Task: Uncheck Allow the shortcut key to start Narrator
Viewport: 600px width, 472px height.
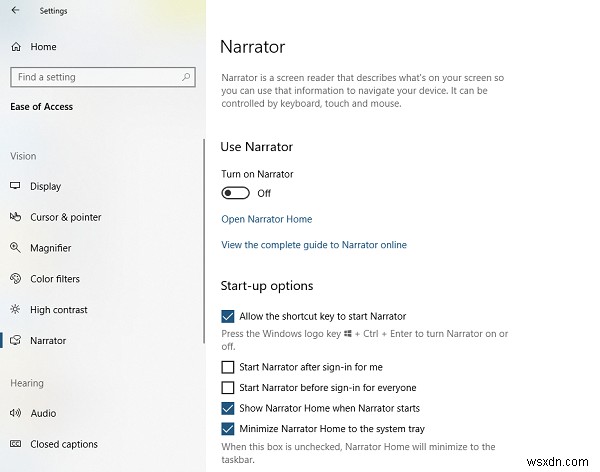Action: (x=228, y=316)
